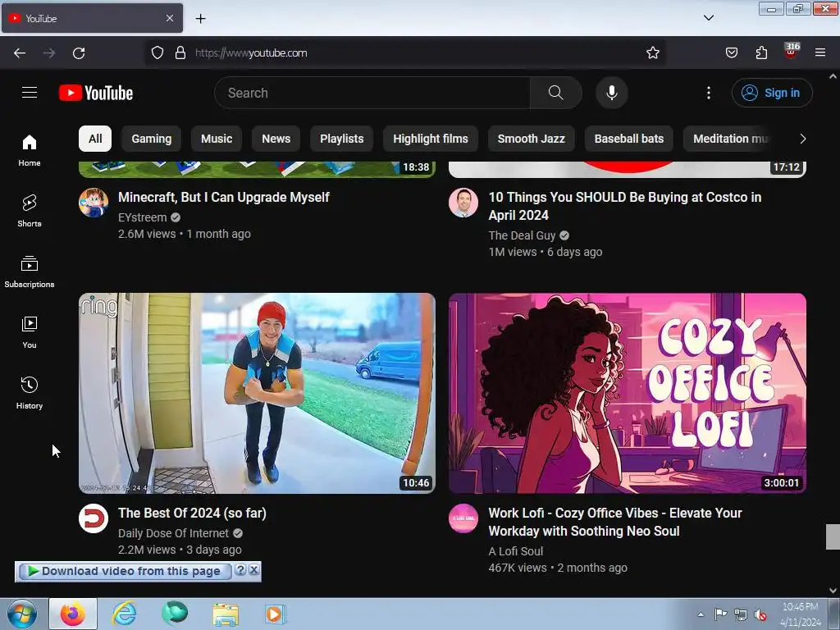Image resolution: width=840 pixels, height=630 pixels.
Task: Open The Best Of 2024 title
Action: click(x=192, y=514)
